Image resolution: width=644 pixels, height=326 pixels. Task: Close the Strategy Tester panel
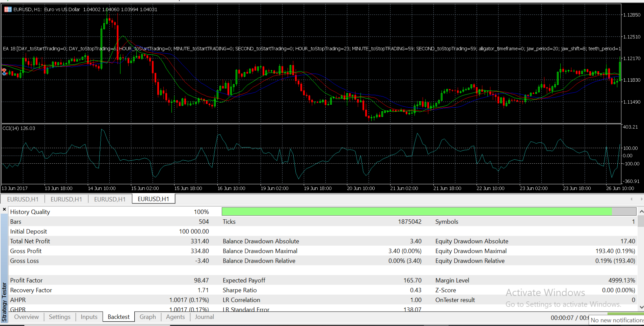(4, 210)
